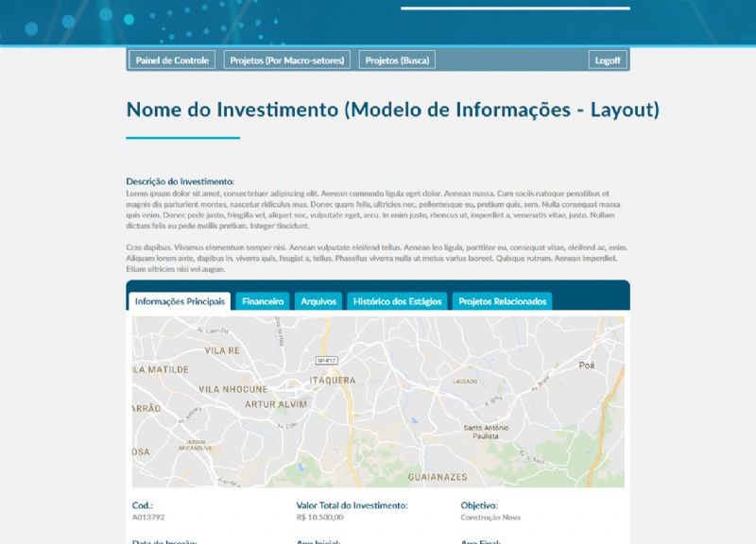Go to Projetos (Por Macro-setores)
This screenshot has height=544, width=756.
pos(287,60)
